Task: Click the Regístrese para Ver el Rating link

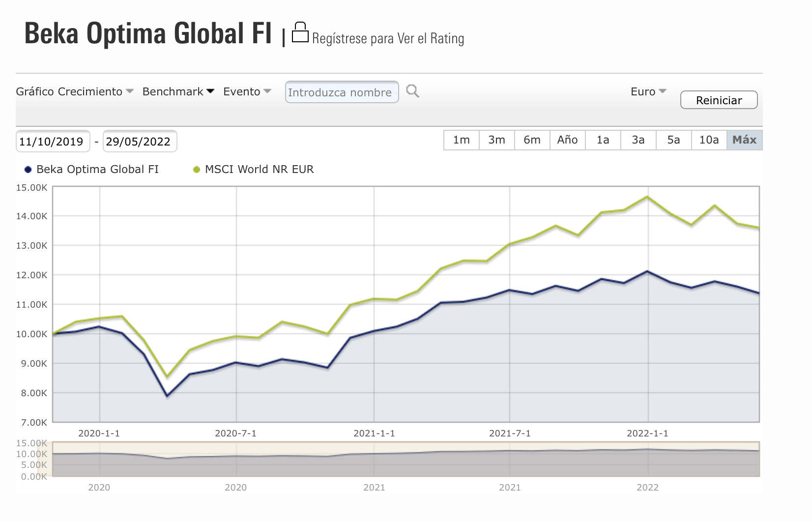Action: pyautogui.click(x=388, y=39)
